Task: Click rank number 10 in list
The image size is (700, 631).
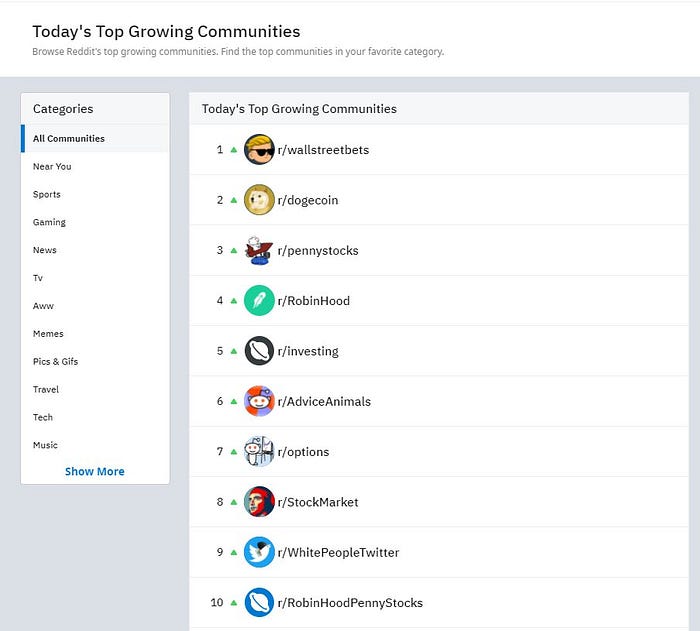Action: click(217, 602)
